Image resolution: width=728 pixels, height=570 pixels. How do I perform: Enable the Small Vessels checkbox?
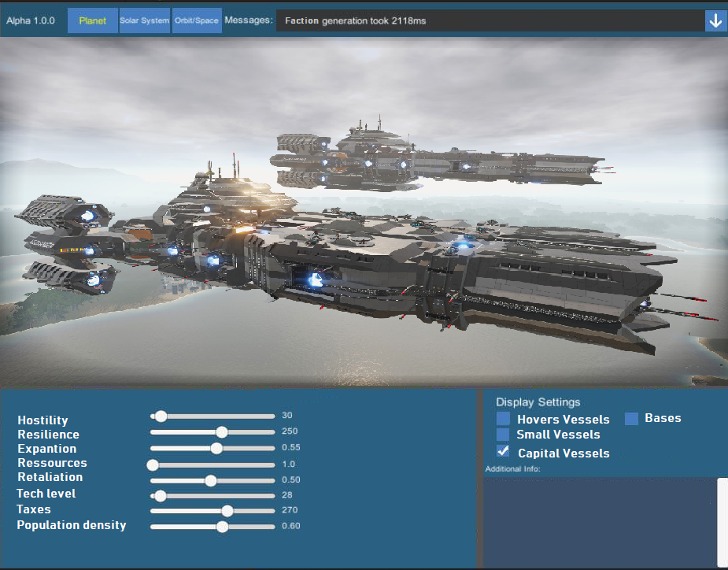[503, 435]
